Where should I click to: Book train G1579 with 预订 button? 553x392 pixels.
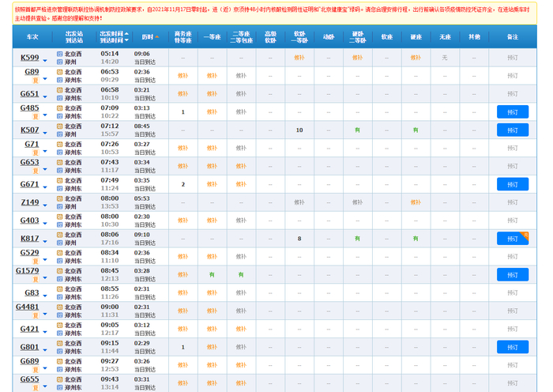click(513, 274)
